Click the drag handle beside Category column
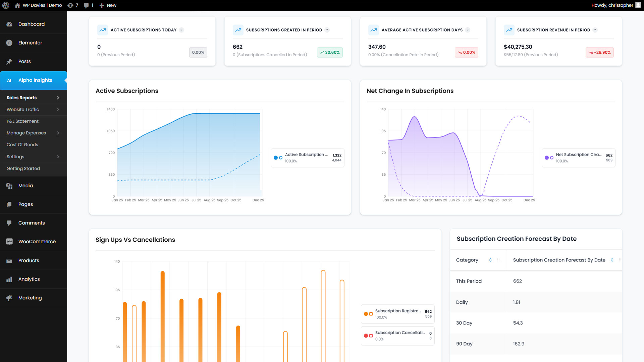The width and height of the screenshot is (644, 362). point(498,260)
